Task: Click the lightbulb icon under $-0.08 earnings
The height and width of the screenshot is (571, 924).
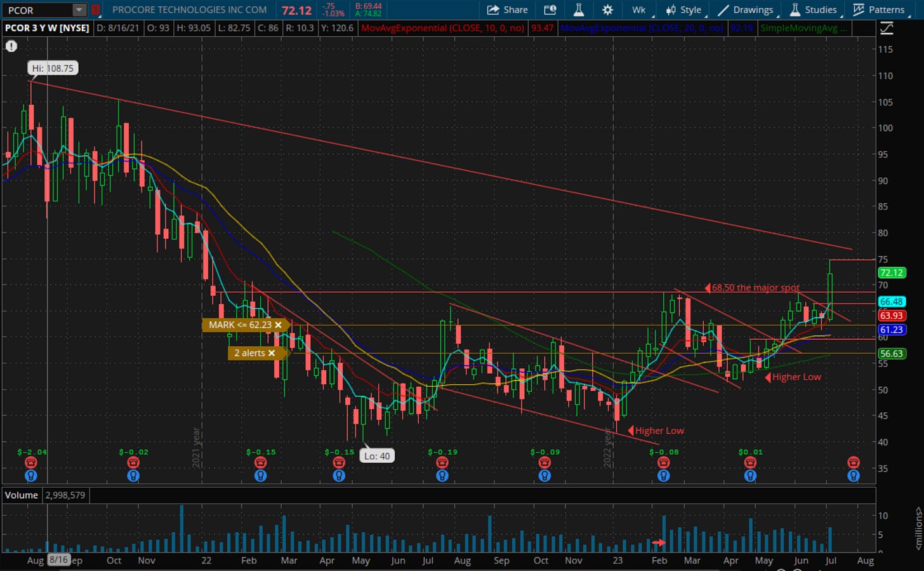Action: [x=663, y=476]
